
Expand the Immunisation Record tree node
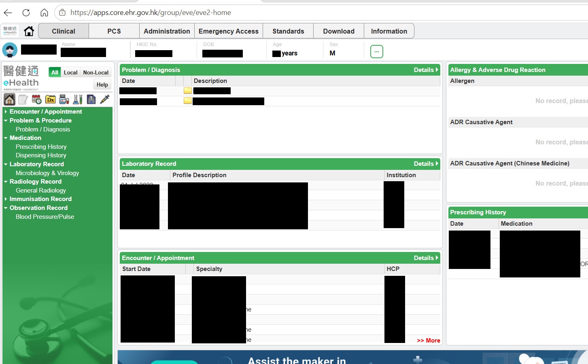(x=6, y=199)
